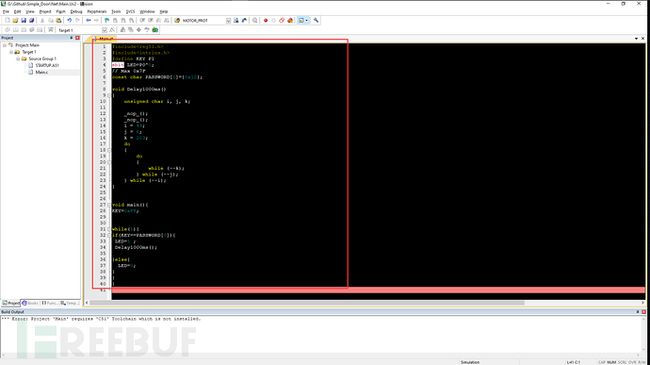The image size is (650, 365).
Task: Click the Manage Run-Time Environment diamond icon
Action: click(138, 30)
